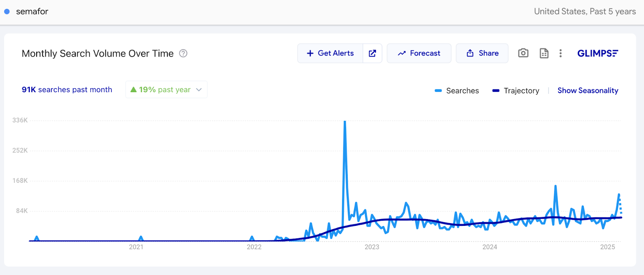Toggle the Searches legend series
The image size is (644, 275).
click(457, 91)
